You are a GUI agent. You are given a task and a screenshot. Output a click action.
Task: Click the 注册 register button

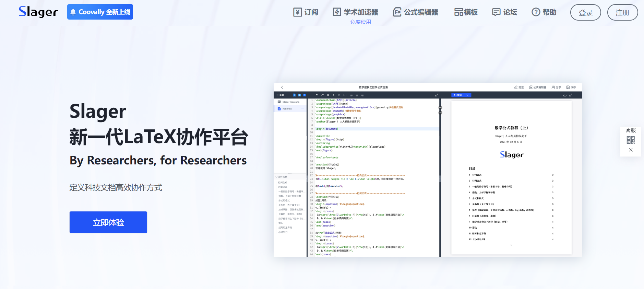click(622, 13)
